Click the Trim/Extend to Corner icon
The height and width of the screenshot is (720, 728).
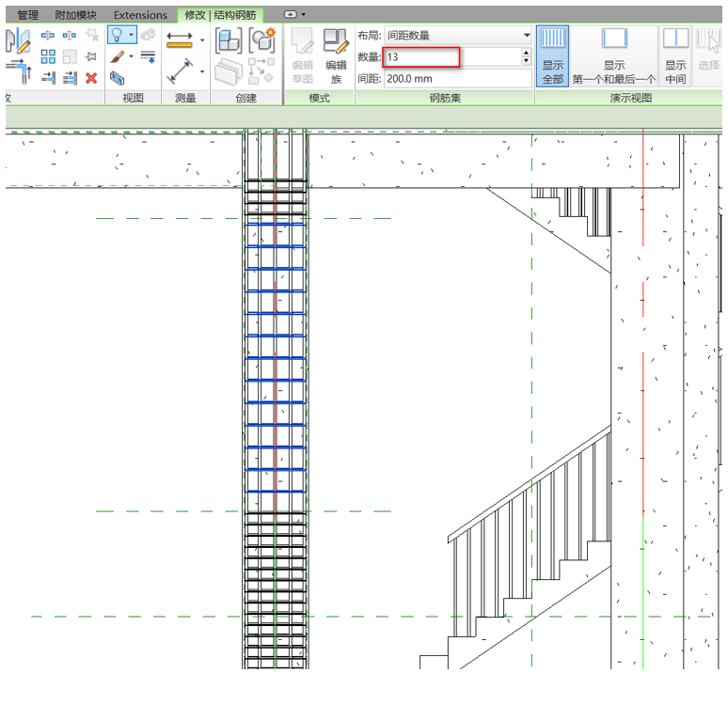pos(19,72)
